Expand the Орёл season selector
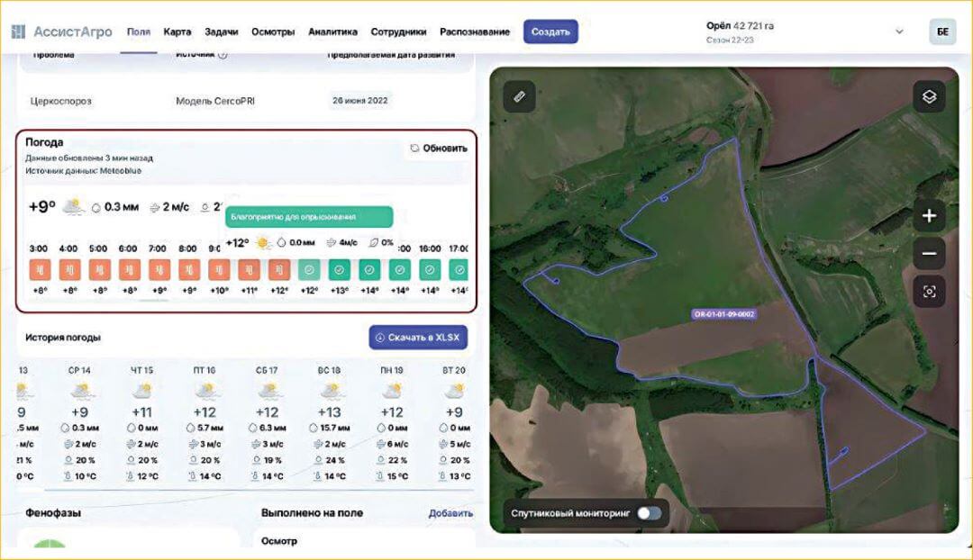 point(898,31)
